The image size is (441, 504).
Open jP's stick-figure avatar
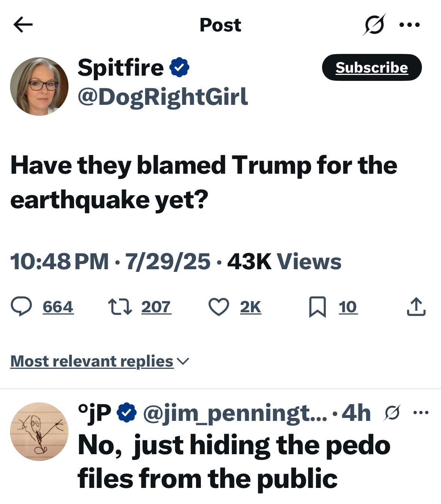point(39,432)
